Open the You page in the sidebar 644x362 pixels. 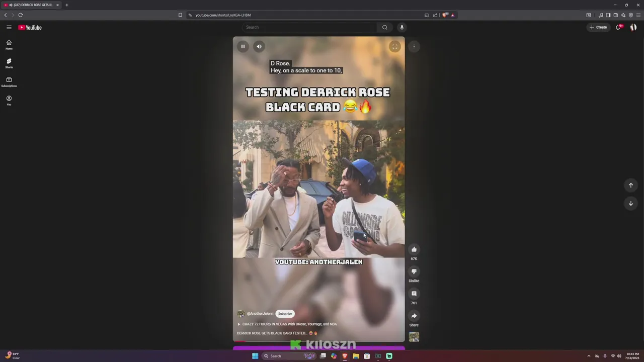point(9,101)
